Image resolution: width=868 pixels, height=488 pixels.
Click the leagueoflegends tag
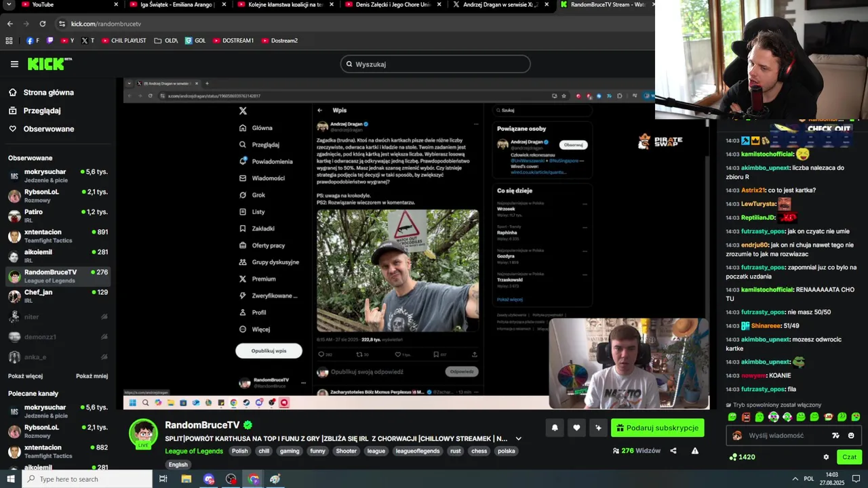click(x=417, y=451)
